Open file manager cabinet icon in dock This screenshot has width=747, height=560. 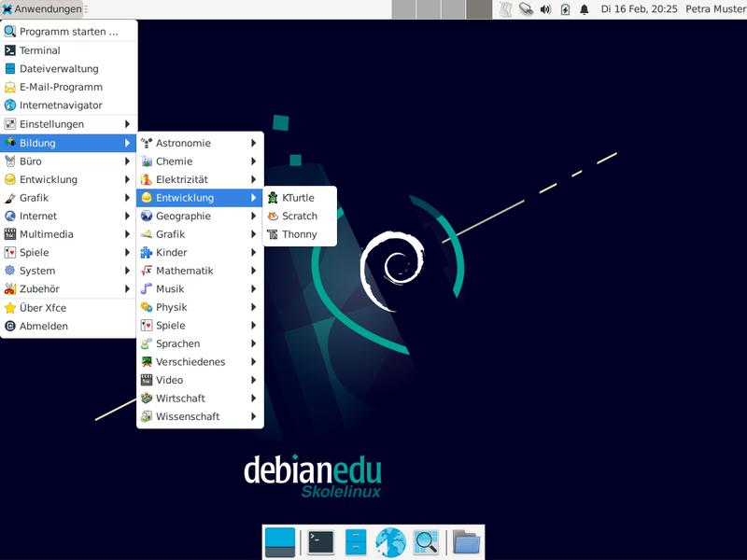point(356,542)
